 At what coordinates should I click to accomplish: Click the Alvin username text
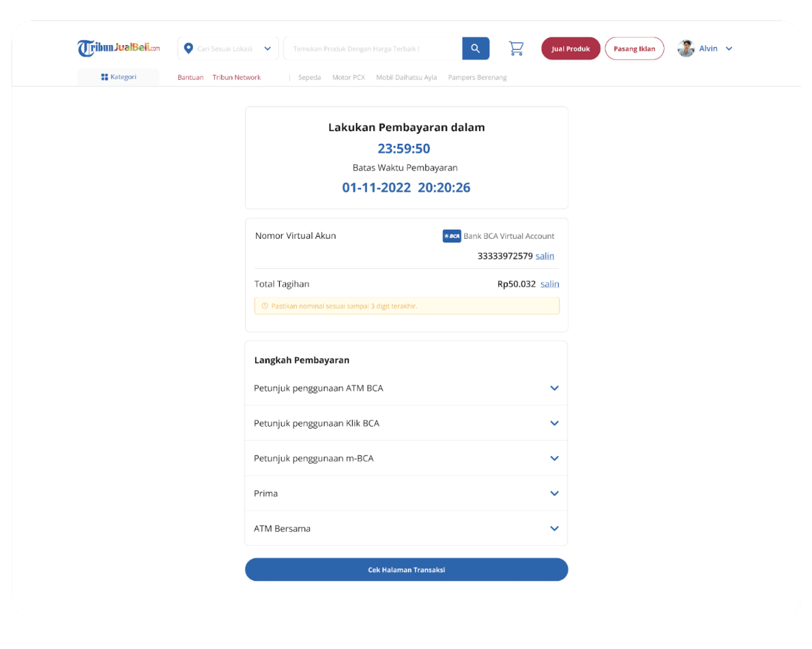708,49
